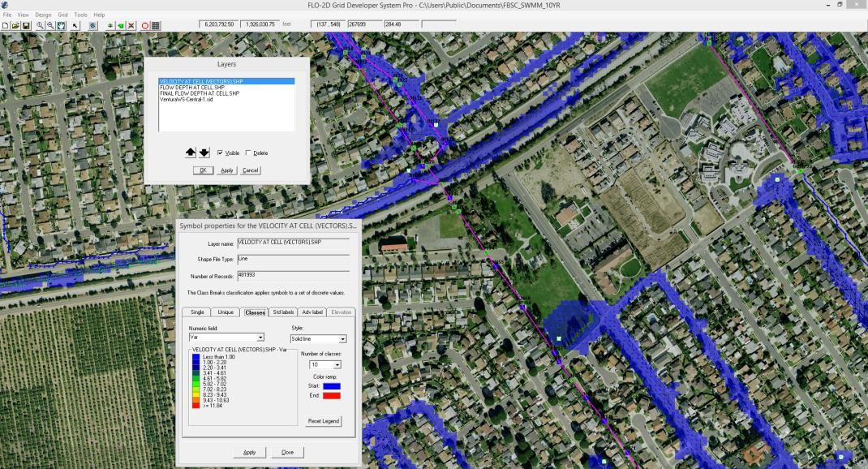Viewport: 868px width, 469px height.
Task: Check the Delete checkbox in Layers
Action: click(248, 153)
